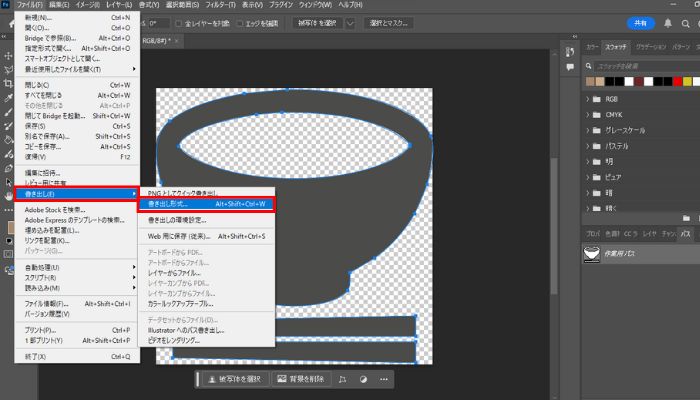The width and height of the screenshot is (700, 400).
Task: Choose 書き出しの環境設定 item
Action: [206, 220]
